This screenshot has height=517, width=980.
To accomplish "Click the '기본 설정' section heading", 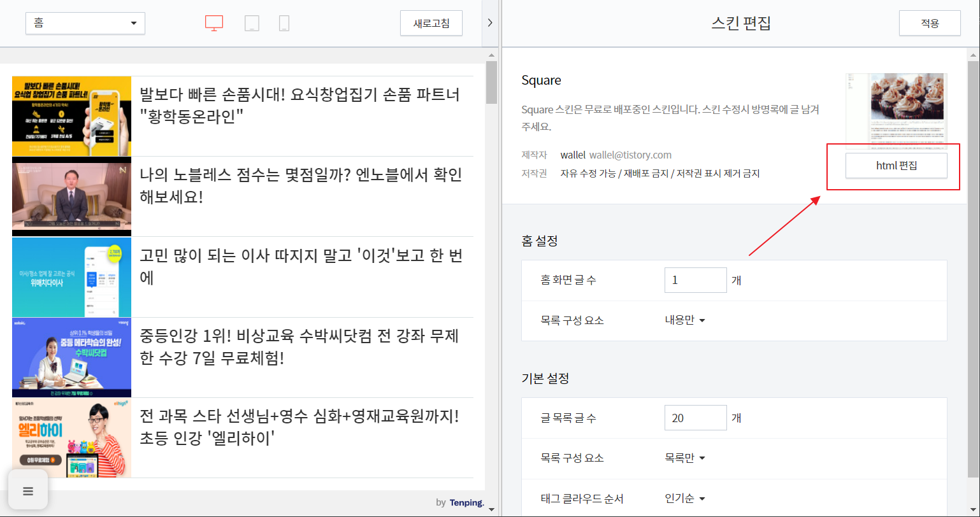I will coord(545,378).
